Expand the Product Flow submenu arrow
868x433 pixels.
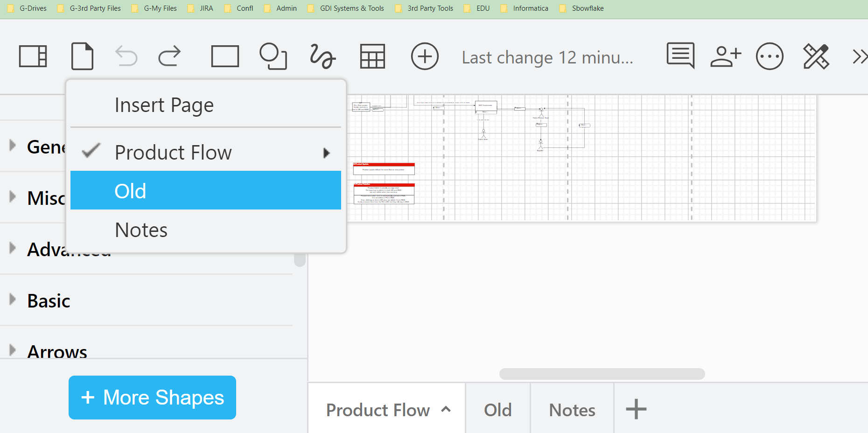click(326, 152)
